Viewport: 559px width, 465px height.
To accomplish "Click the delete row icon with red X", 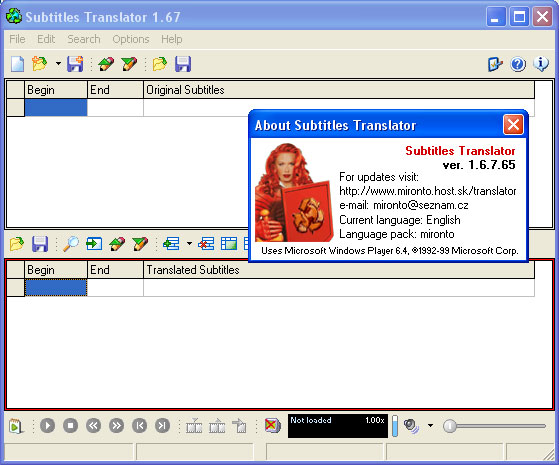I will coord(206,244).
